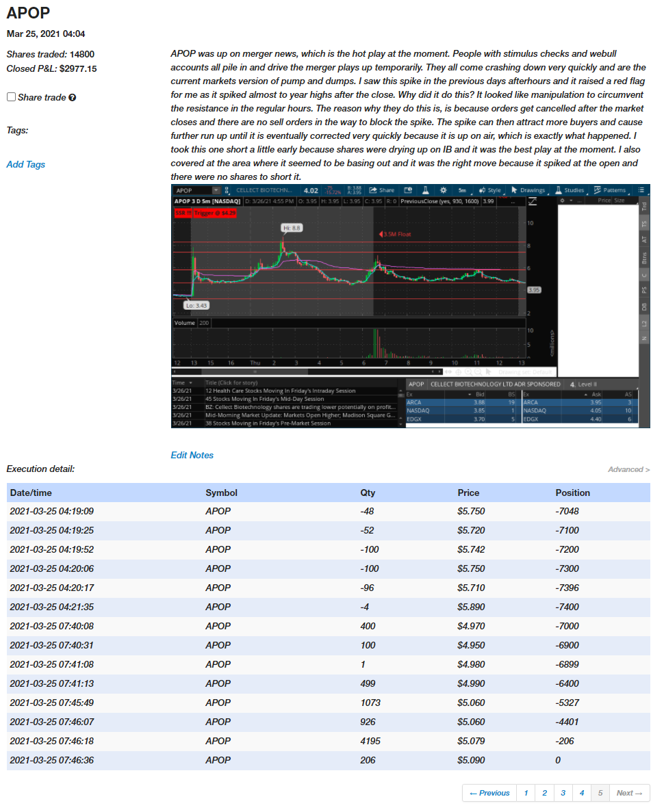Click the quote details icon beside Share

(408, 190)
